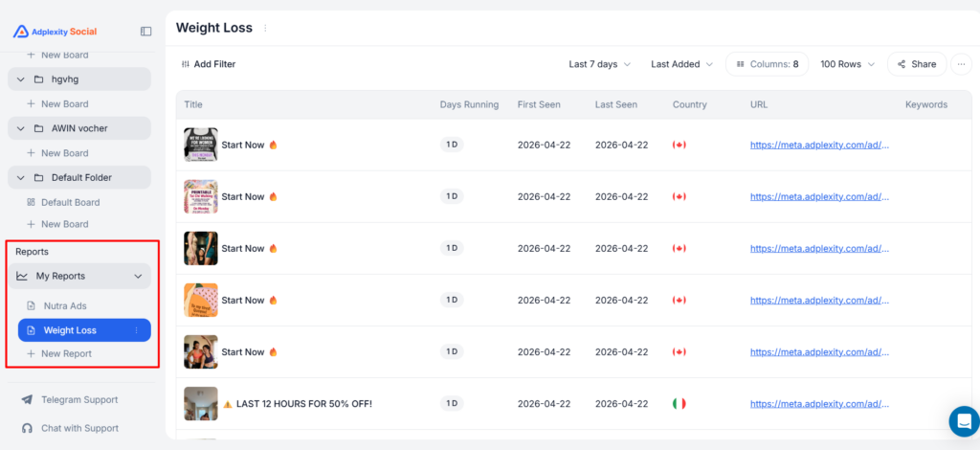Open the Weight Loss title options menu
980x450 pixels.
(x=265, y=28)
